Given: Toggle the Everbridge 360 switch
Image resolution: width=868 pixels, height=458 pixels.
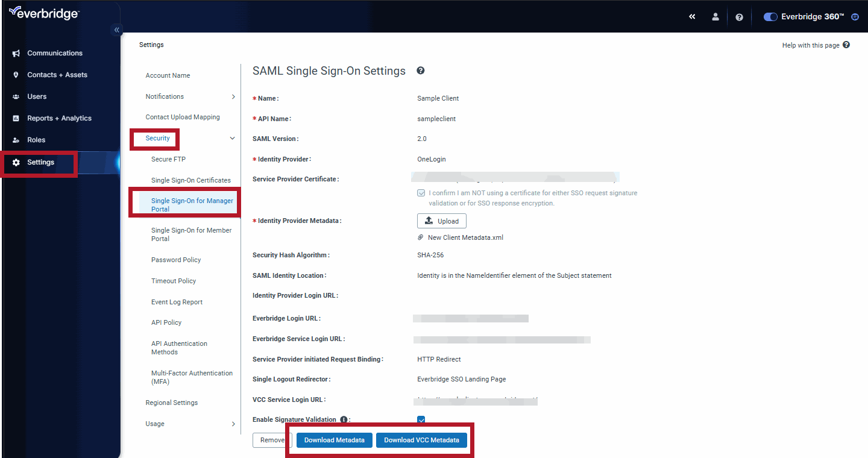Looking at the screenshot, I should point(770,17).
